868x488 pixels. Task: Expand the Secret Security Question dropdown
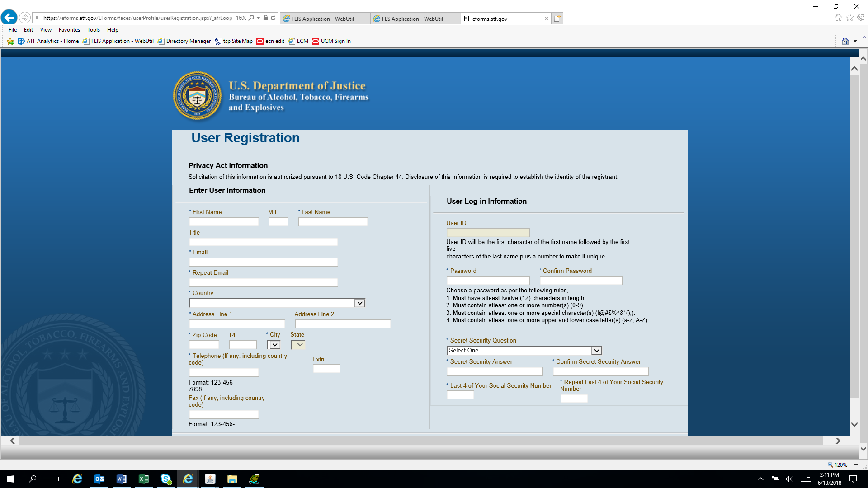[596, 351]
